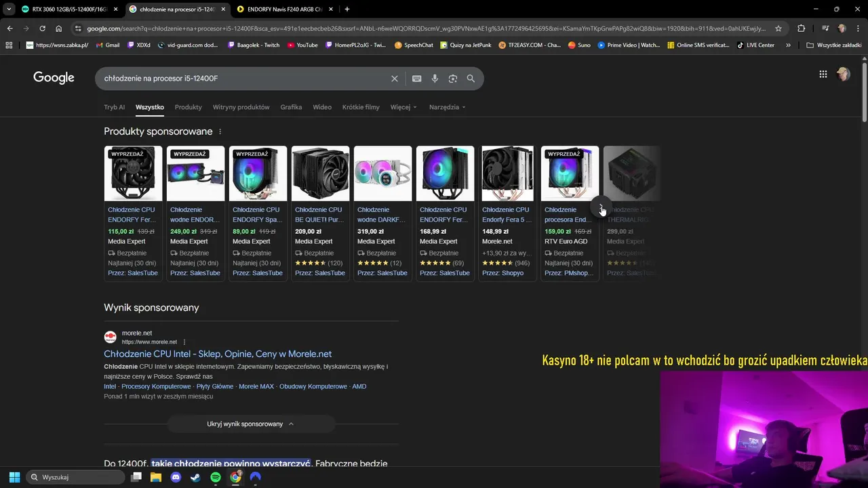
Task: Open the Chrome extensions puzzle icon
Action: (x=801, y=28)
